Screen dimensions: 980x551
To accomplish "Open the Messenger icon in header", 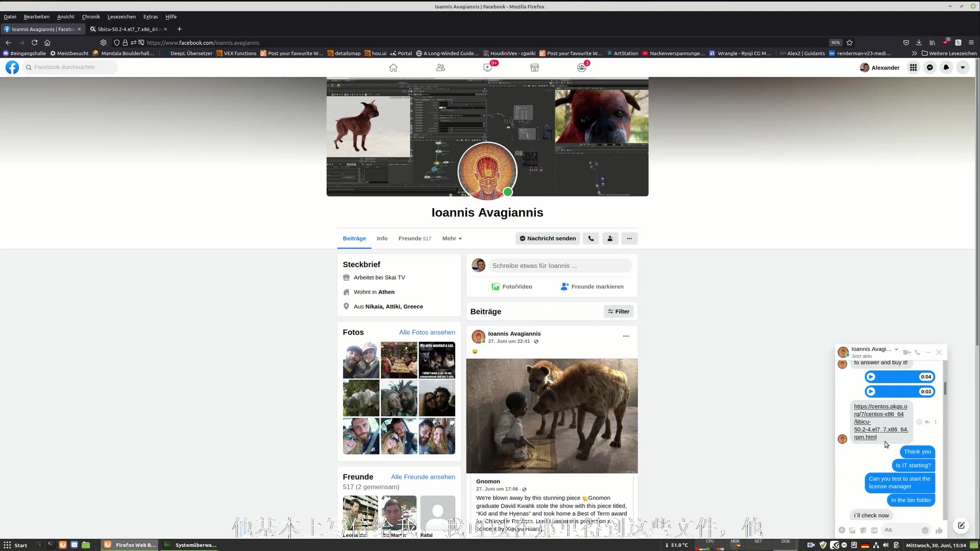I will [930, 67].
